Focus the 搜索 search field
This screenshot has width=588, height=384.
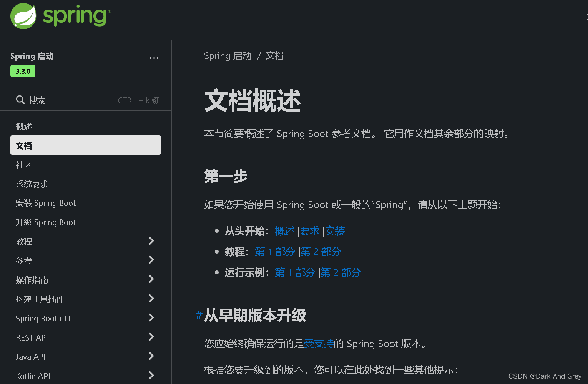point(86,100)
